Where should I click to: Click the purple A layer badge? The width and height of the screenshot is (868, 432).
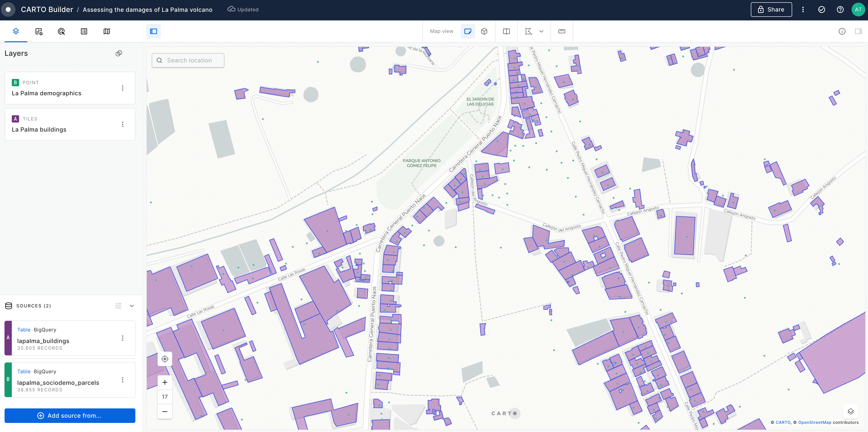15,119
